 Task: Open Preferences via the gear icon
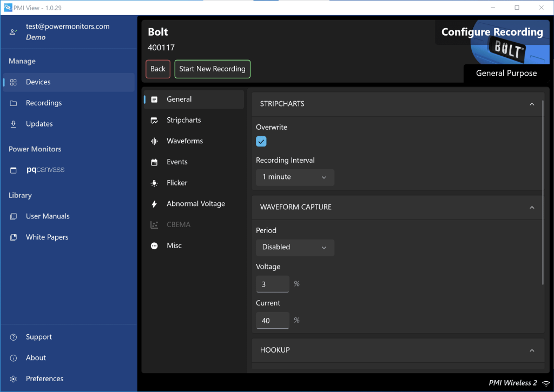click(x=12, y=378)
